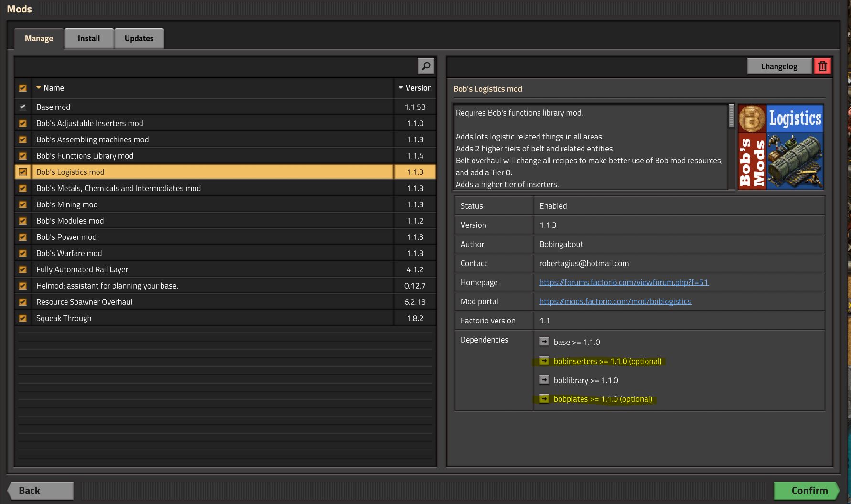Go Back from Mods screen
The height and width of the screenshot is (504, 851).
41,491
